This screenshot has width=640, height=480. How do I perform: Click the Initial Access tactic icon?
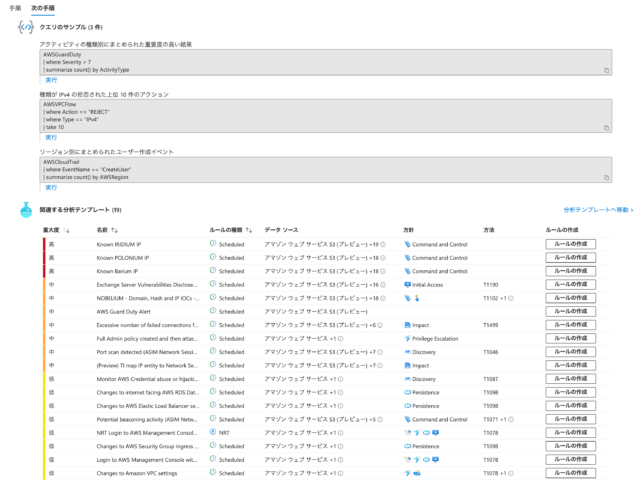point(407,284)
